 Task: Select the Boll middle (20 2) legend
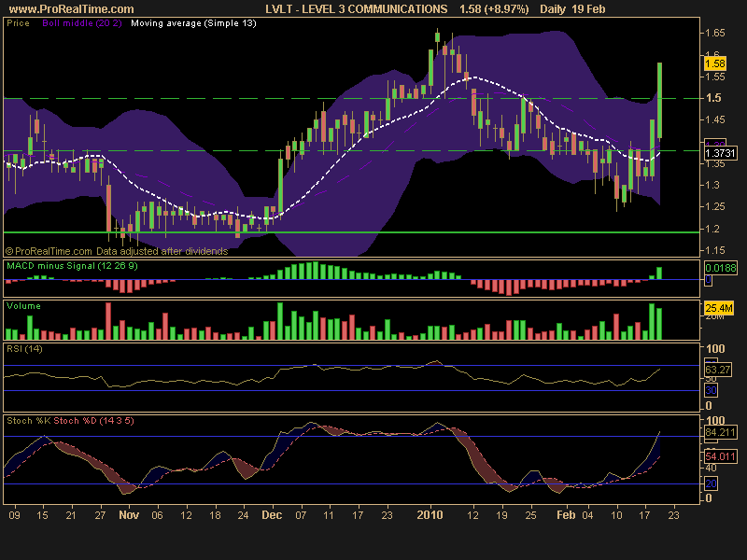82,22
